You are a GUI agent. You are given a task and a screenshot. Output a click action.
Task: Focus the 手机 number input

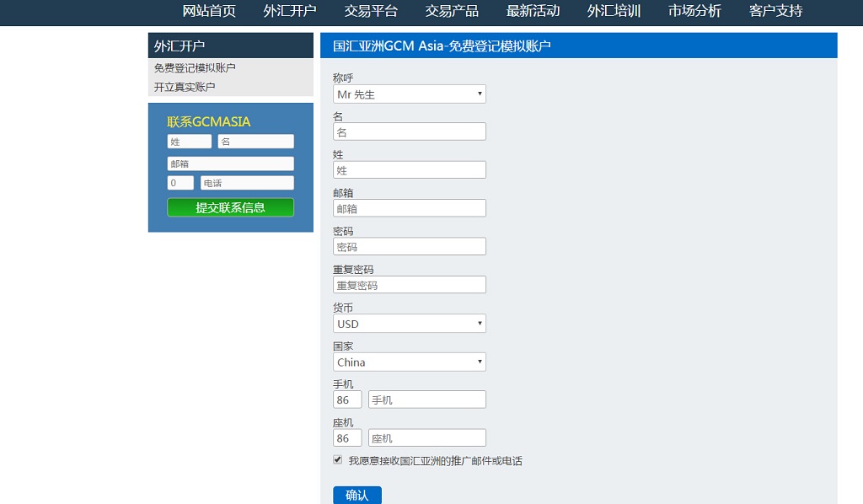click(427, 400)
